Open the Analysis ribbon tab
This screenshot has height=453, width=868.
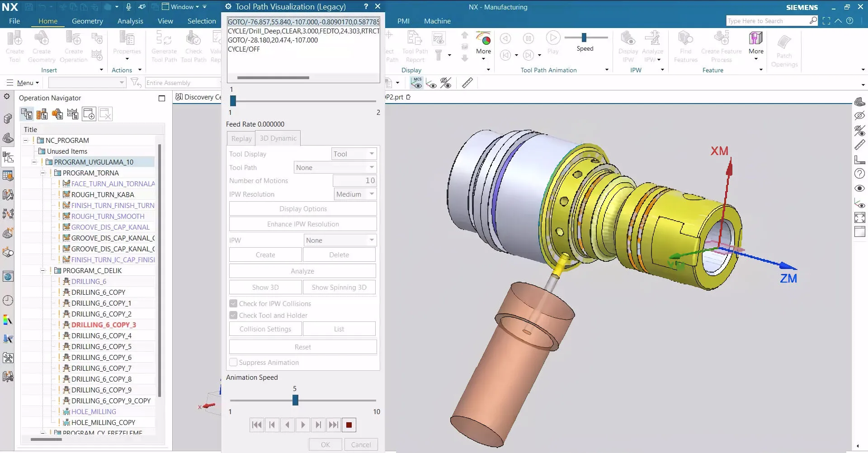point(130,21)
